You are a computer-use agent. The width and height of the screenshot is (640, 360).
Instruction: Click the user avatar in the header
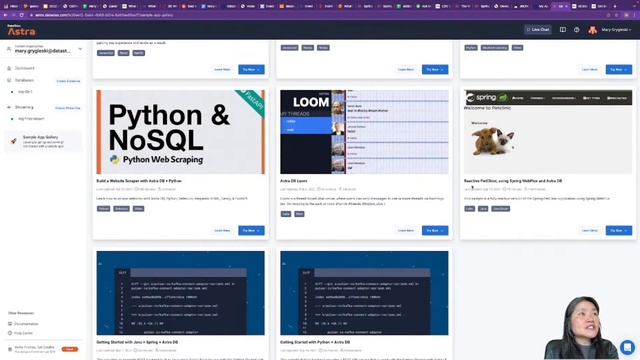click(x=592, y=30)
